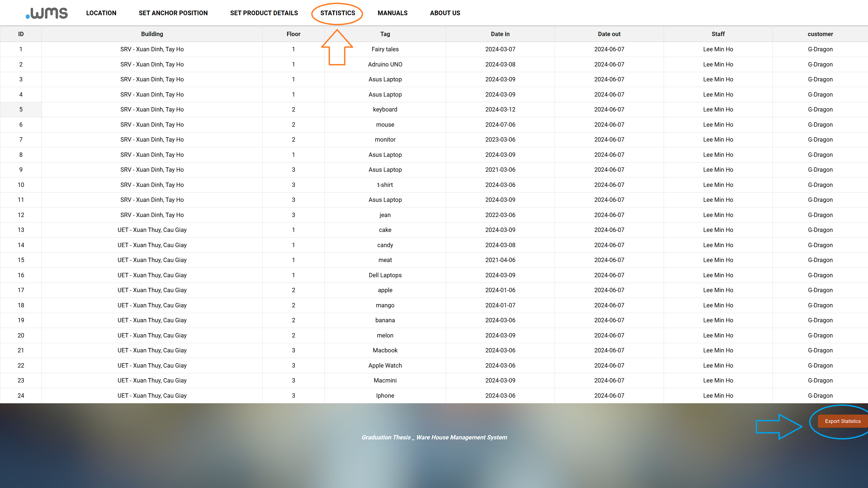Click the Tag column header
868x488 pixels.
click(385, 34)
